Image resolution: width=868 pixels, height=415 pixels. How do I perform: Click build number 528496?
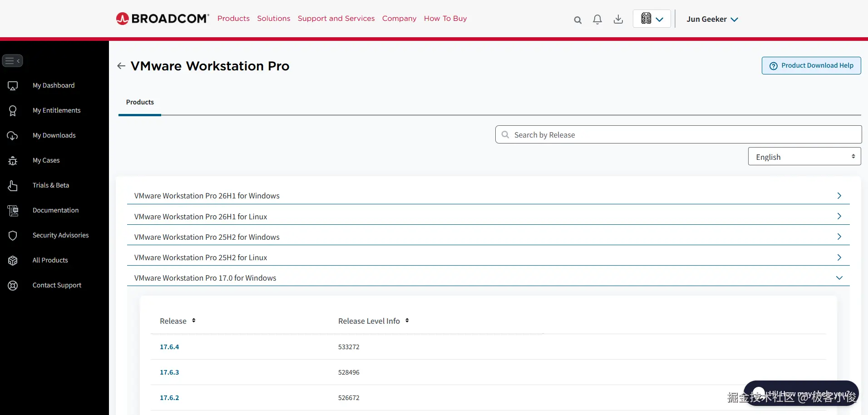(x=349, y=372)
